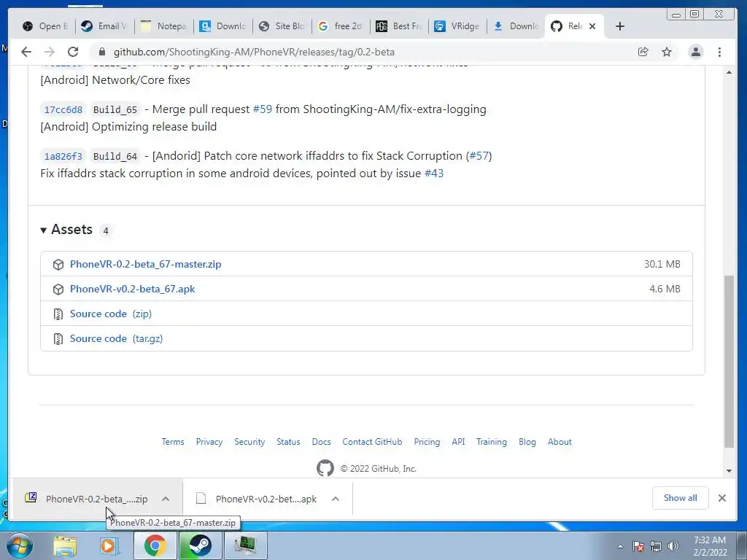Screen dimensions: 747x560
Task: Switch to the VRidge tab
Action: coord(458,26)
